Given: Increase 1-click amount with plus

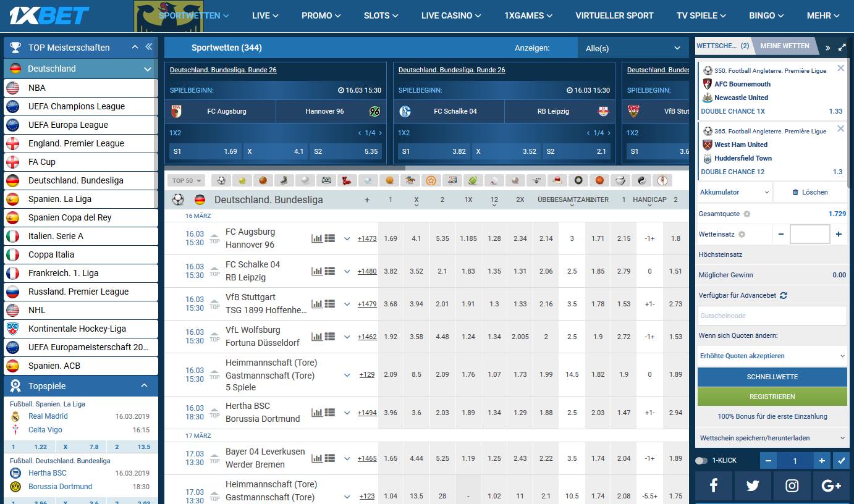Looking at the screenshot, I should [822, 461].
